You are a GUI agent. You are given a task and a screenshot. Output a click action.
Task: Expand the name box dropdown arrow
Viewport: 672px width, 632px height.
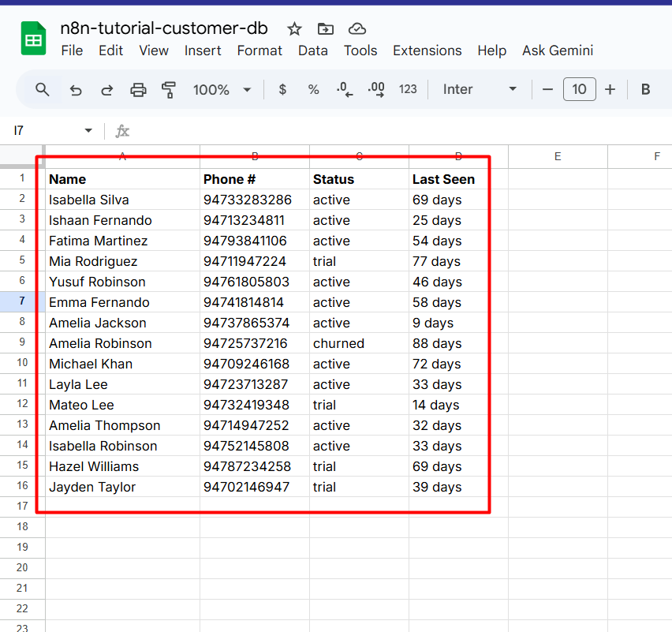(x=88, y=131)
